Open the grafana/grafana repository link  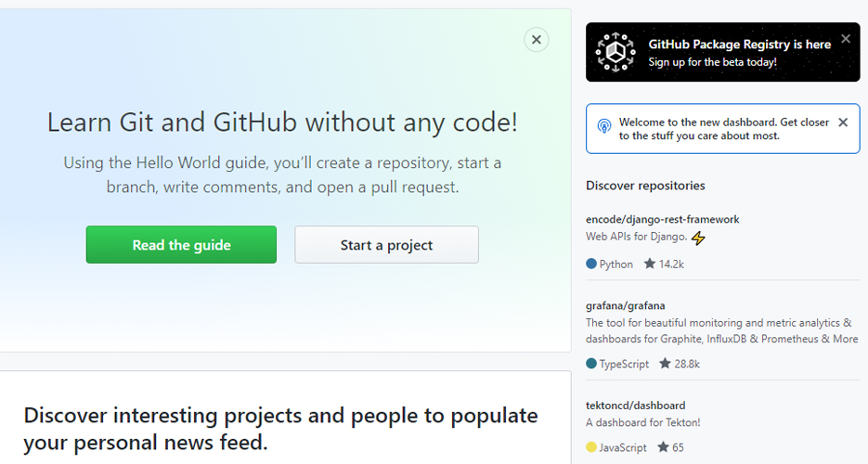625,305
